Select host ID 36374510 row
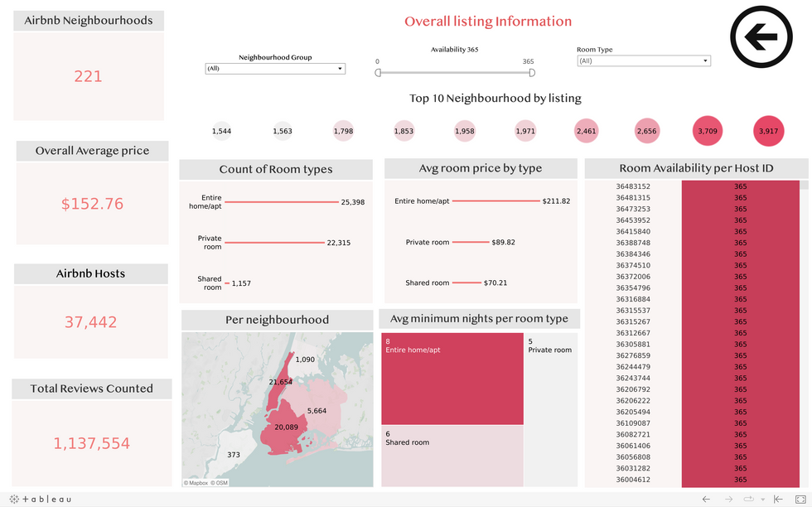Screen dimensions: 812x507 coord(693,265)
